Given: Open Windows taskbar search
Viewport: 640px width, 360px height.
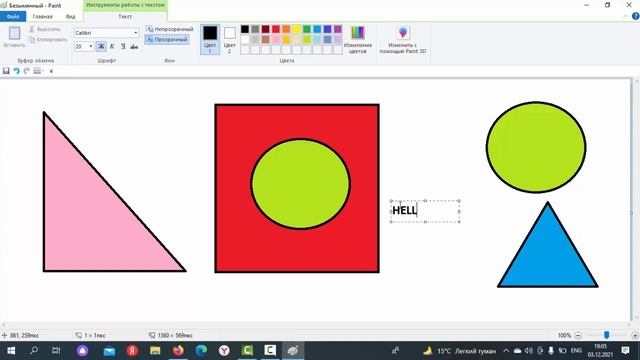Looking at the screenshot, I should 34,351.
